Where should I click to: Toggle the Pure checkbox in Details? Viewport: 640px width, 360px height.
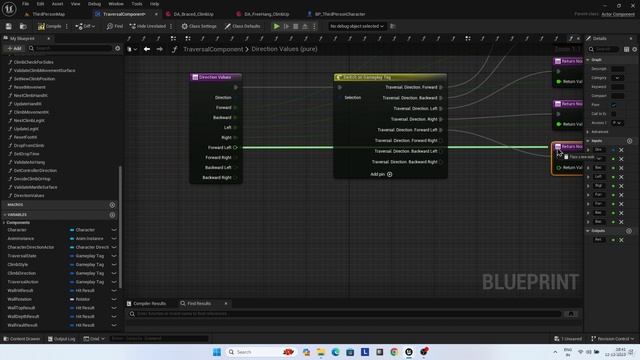click(x=613, y=105)
